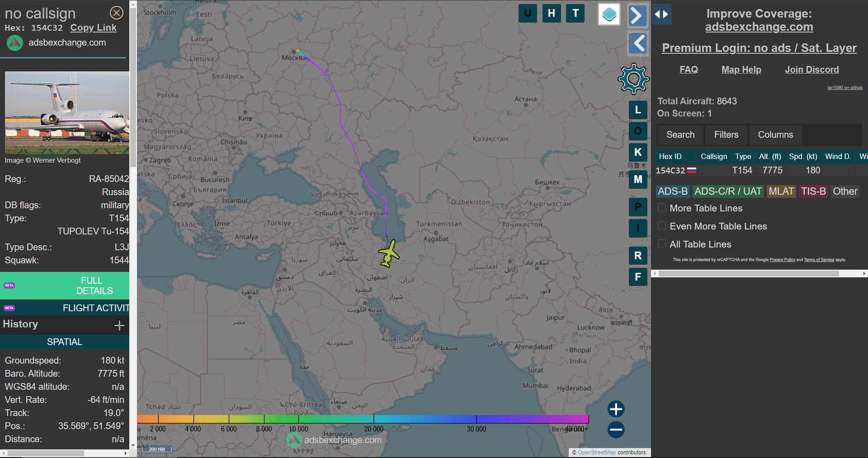The width and height of the screenshot is (868, 458).
Task: Click the ADS-C/R / UAT legend
Action: coord(728,192)
